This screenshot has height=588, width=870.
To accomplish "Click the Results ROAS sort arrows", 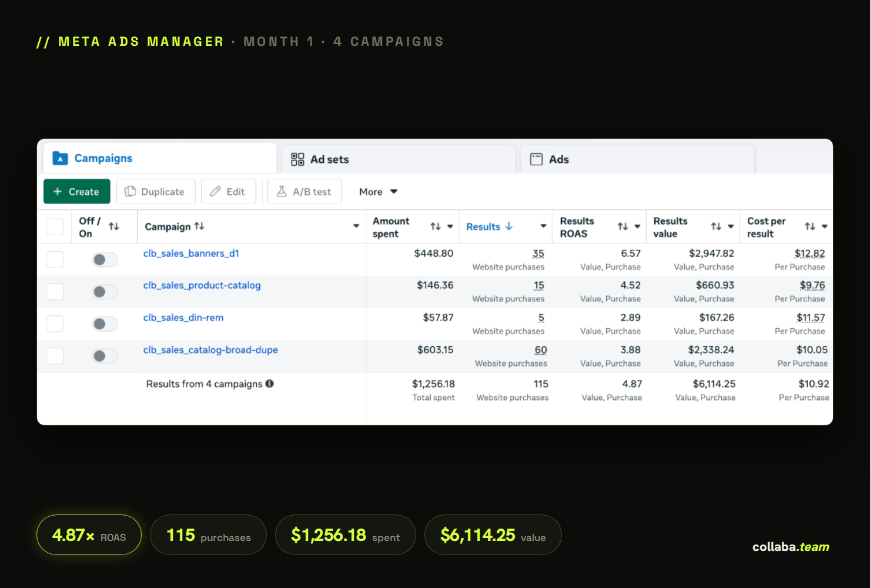I will click(623, 226).
